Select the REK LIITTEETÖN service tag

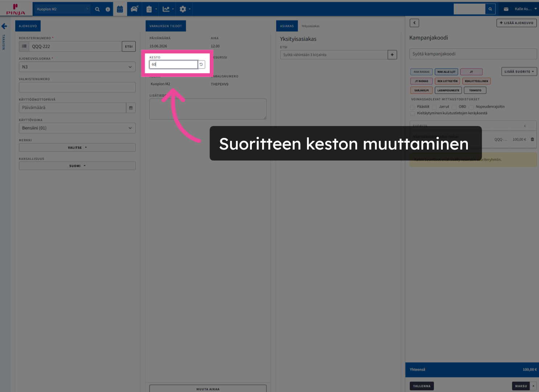click(x=447, y=81)
